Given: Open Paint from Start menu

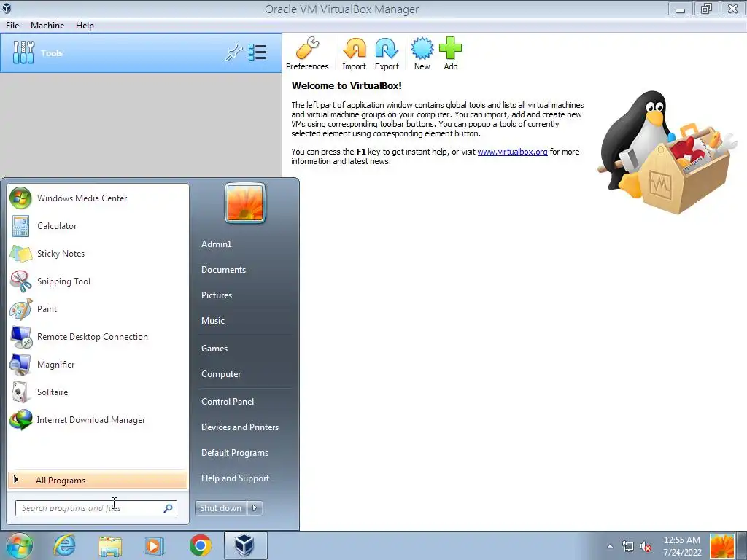Looking at the screenshot, I should click(98, 308).
